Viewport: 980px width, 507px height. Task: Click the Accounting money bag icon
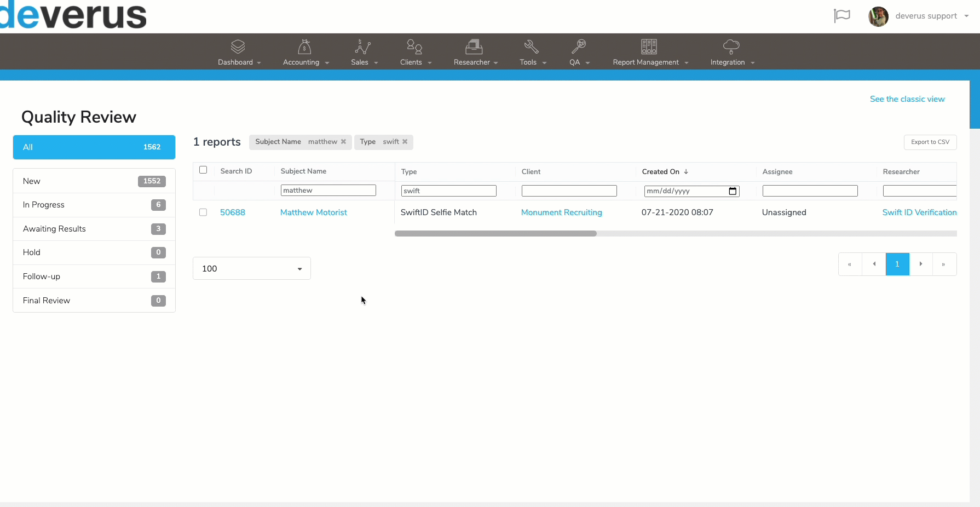304,47
